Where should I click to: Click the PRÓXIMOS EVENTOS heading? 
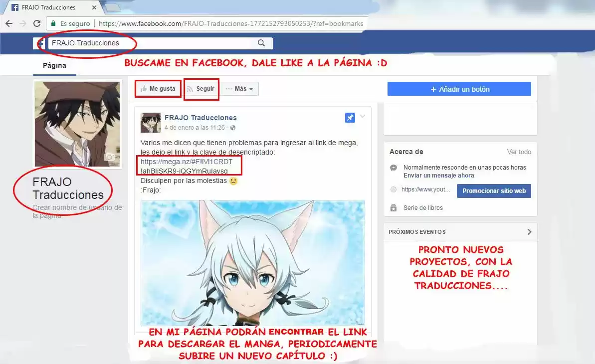coord(417,232)
